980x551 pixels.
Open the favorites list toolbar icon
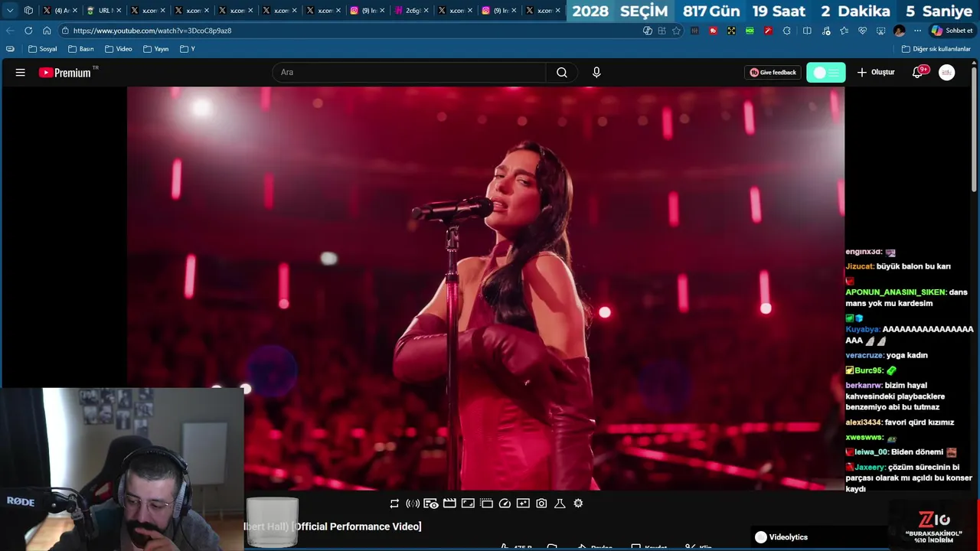[x=844, y=31]
